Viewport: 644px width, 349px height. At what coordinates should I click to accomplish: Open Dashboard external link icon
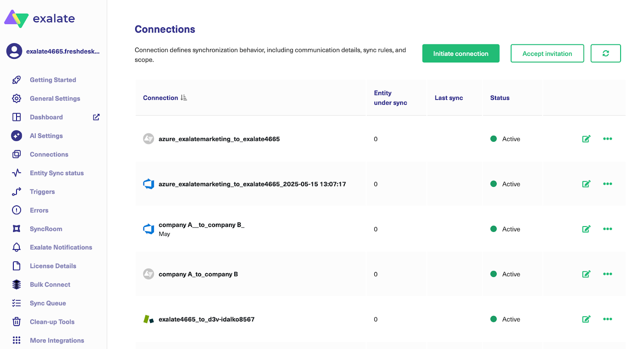[96, 117]
